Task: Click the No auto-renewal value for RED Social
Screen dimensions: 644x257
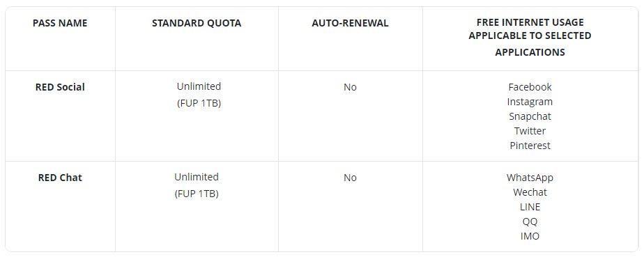Action: point(350,87)
